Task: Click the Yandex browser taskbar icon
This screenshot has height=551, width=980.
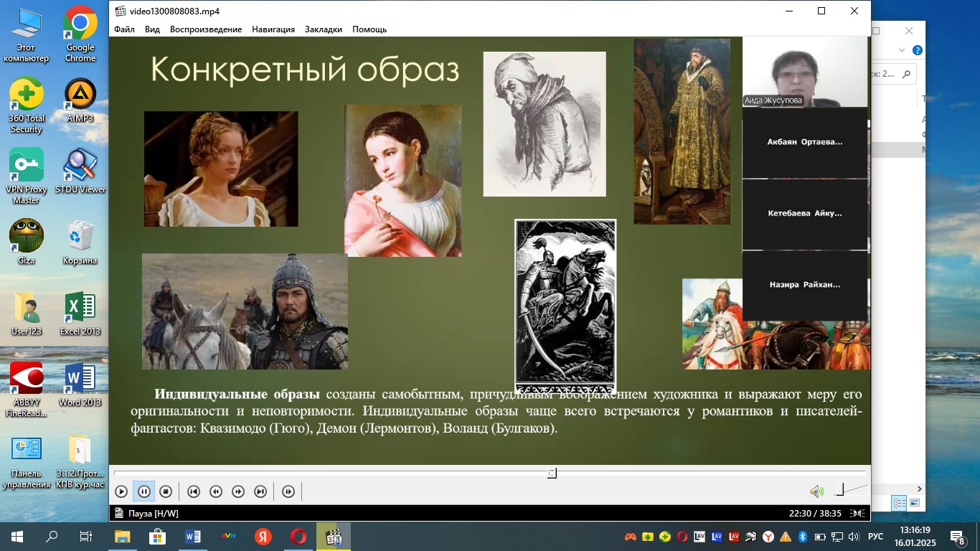Action: [x=263, y=537]
